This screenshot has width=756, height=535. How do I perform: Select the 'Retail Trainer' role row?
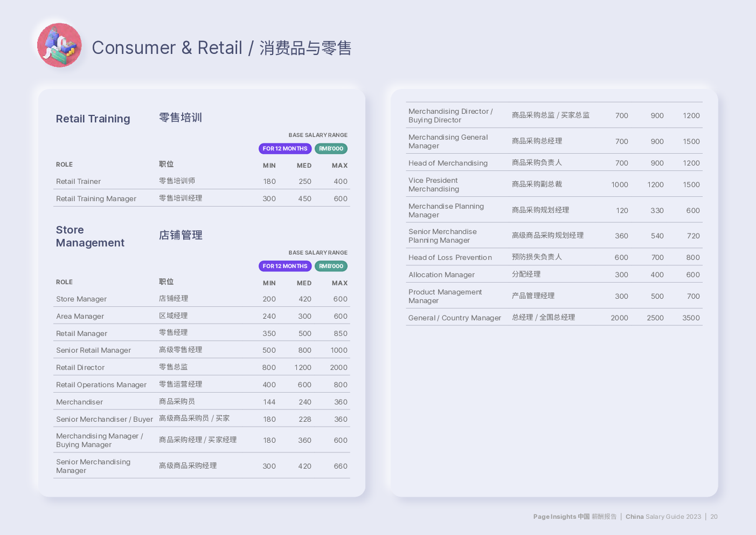click(x=202, y=181)
